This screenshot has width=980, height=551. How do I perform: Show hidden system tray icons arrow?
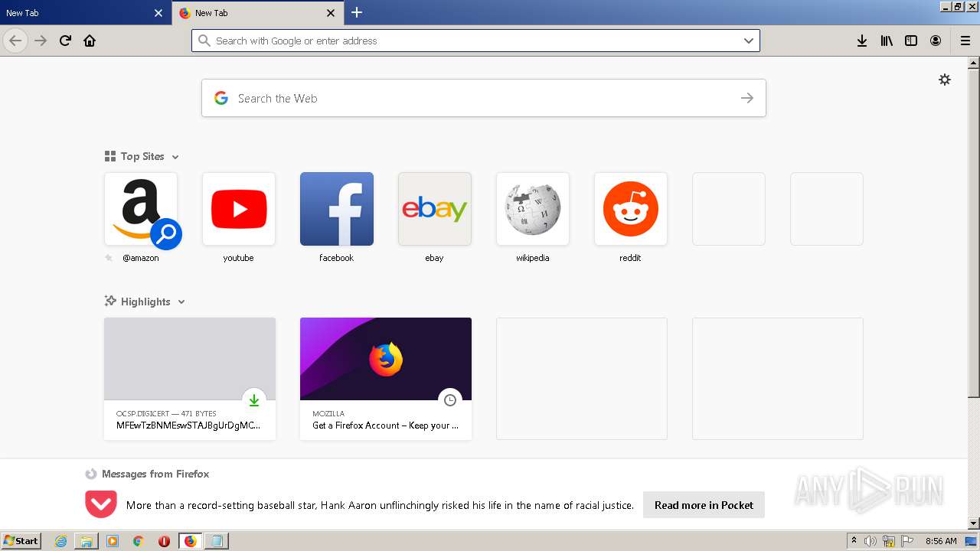coord(854,541)
